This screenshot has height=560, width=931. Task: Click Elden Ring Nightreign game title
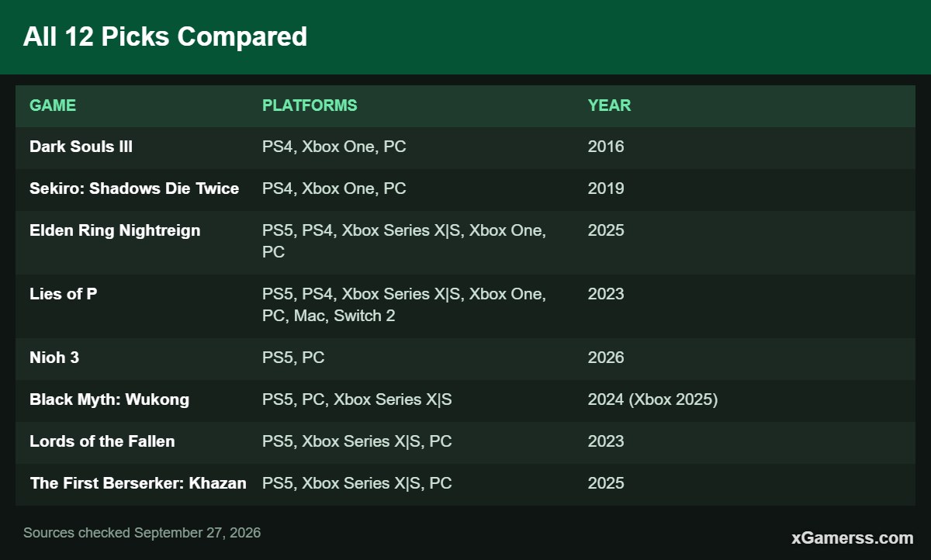pyautogui.click(x=115, y=230)
